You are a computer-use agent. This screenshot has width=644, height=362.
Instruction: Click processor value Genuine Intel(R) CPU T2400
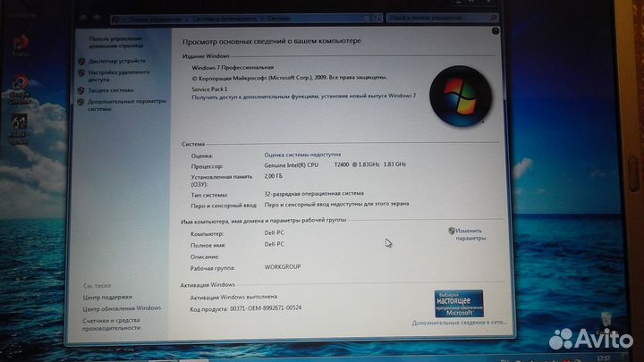(x=335, y=164)
